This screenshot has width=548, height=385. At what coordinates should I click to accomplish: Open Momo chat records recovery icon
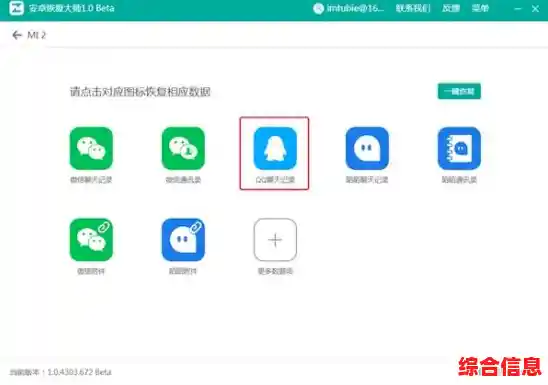pos(367,148)
